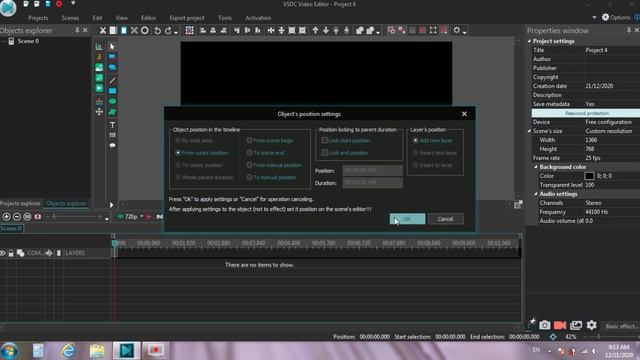Select the tooltip speech bubble tool
This screenshot has width=640, height=360.
click(112, 145)
